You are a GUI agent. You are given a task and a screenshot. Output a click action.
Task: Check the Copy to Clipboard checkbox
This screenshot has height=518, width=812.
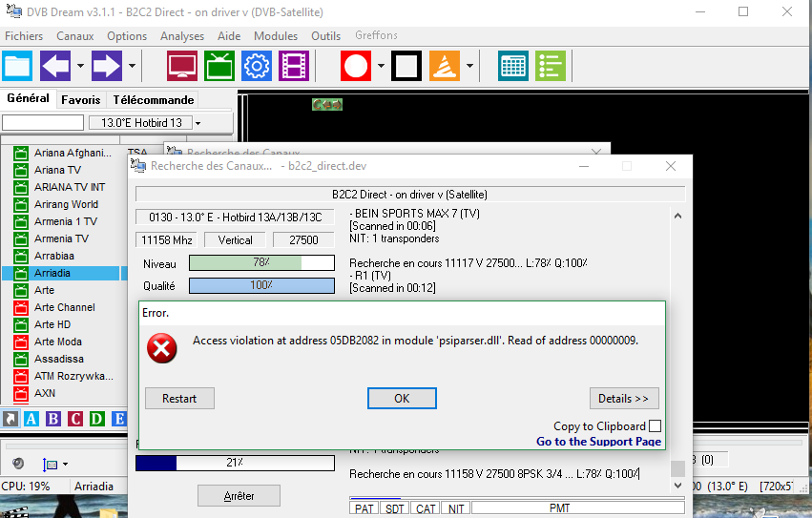tap(656, 425)
